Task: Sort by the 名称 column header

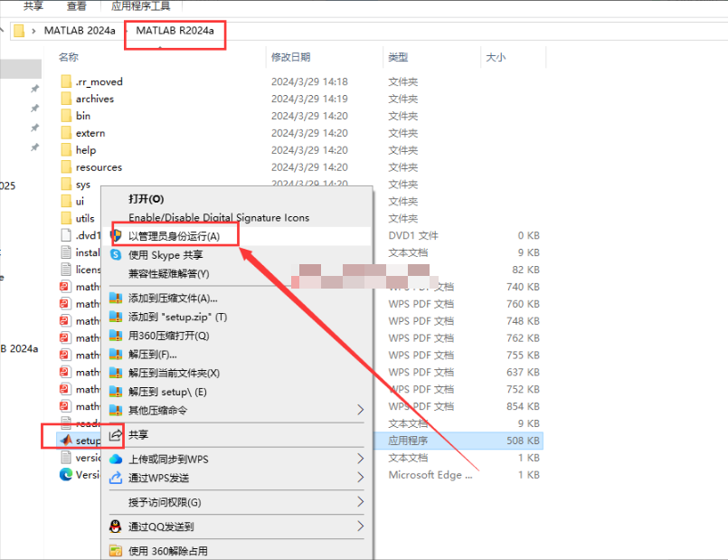Action: point(68,57)
